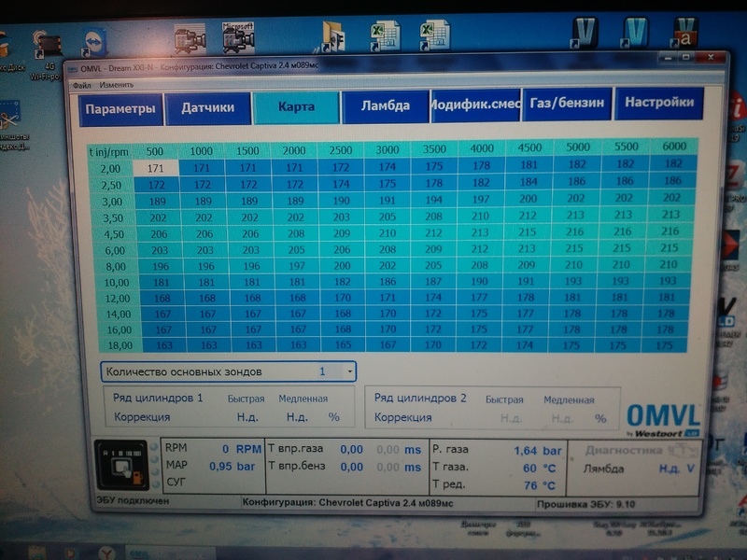Switch to the Датчики tab
The height and width of the screenshot is (560, 747).
click(207, 107)
